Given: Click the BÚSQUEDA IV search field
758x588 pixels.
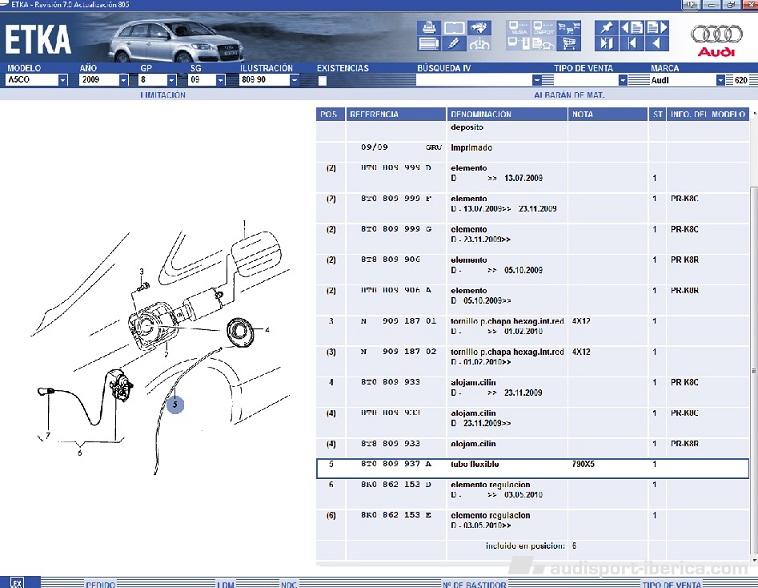Looking at the screenshot, I should coord(474,80).
